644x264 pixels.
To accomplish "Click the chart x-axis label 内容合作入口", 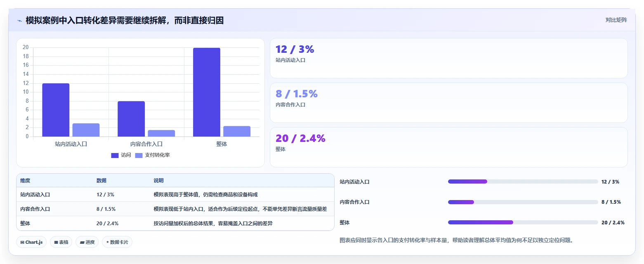I will (x=146, y=144).
